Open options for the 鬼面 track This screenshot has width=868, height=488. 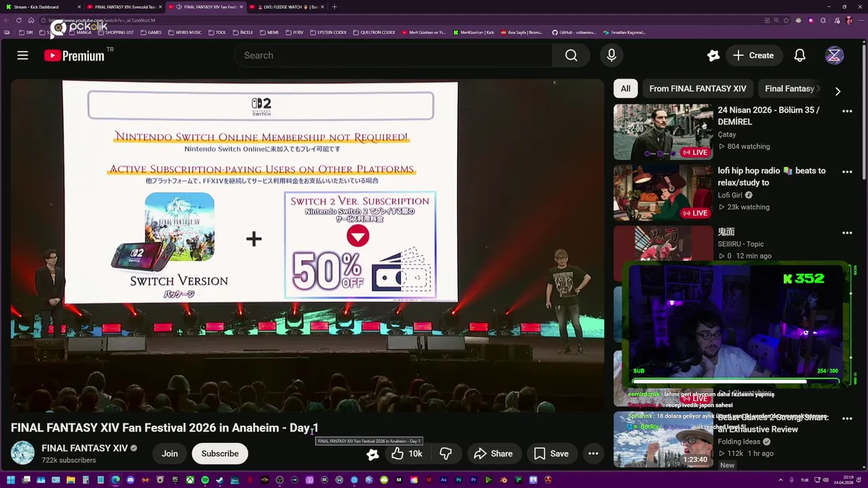coord(847,232)
